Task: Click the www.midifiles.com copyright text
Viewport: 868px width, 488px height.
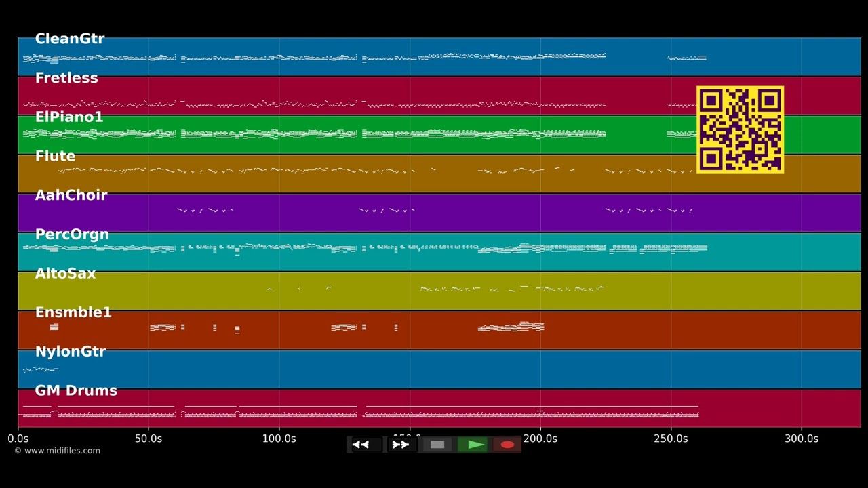Action: coord(57,451)
